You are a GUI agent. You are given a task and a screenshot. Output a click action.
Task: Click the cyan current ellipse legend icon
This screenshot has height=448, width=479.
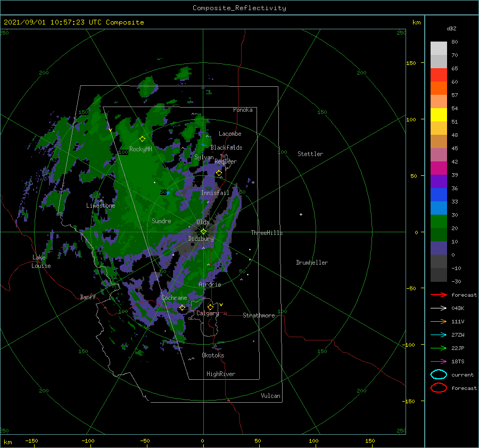click(x=439, y=374)
